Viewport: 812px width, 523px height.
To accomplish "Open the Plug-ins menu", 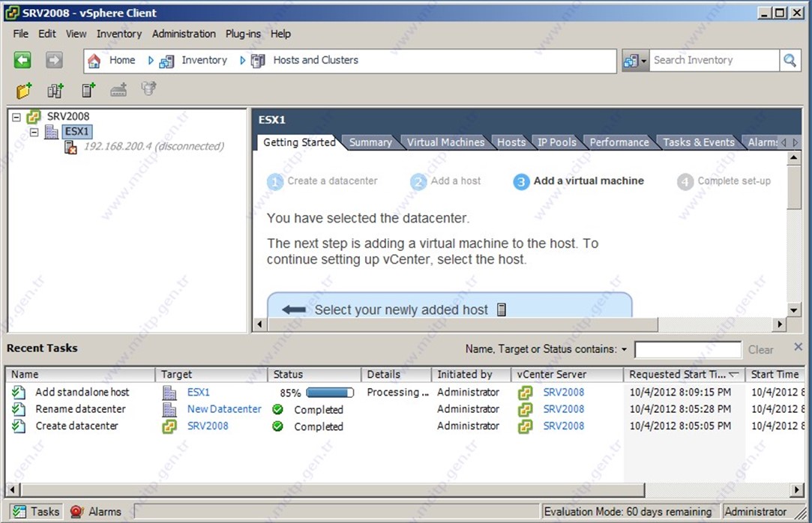I will coord(243,34).
